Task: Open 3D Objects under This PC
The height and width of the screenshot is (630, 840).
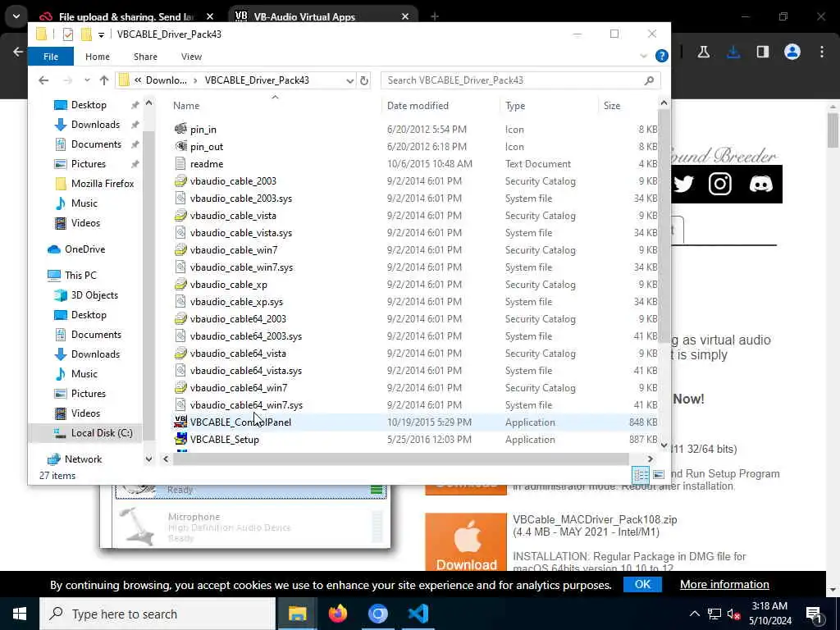Action: point(94,295)
